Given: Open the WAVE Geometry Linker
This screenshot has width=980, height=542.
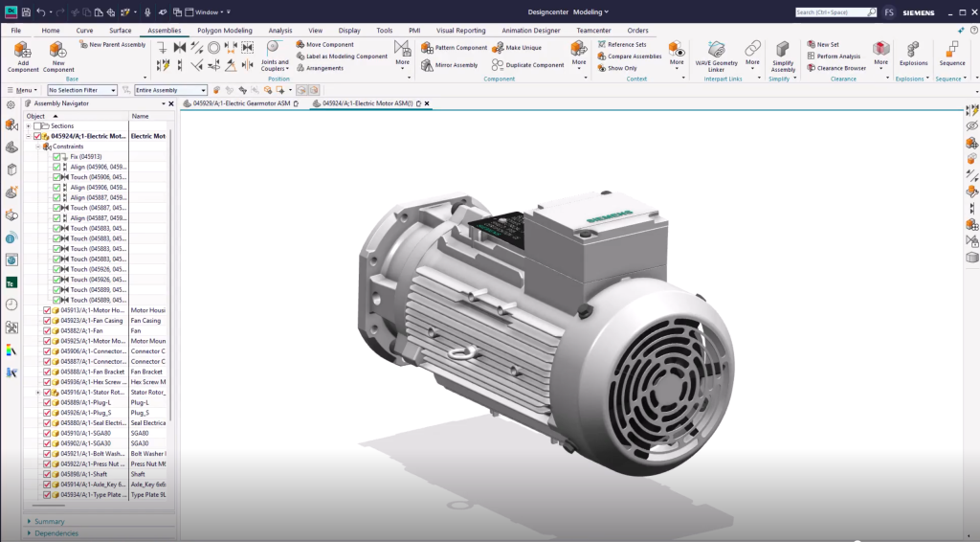Looking at the screenshot, I should pos(716,56).
